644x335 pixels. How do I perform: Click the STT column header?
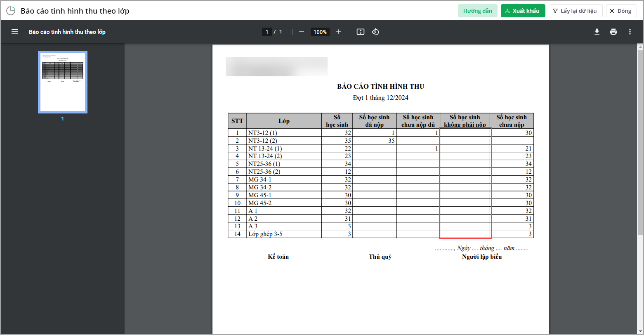[x=237, y=121]
